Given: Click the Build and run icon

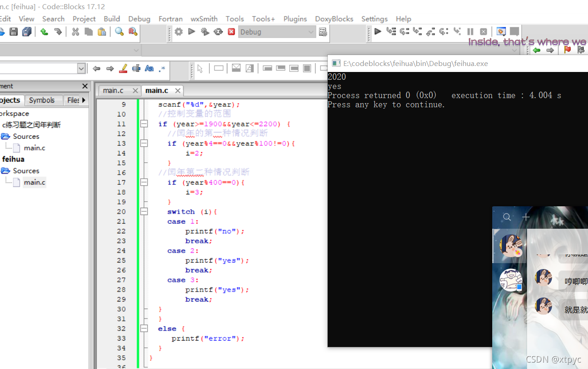Looking at the screenshot, I should (x=205, y=32).
